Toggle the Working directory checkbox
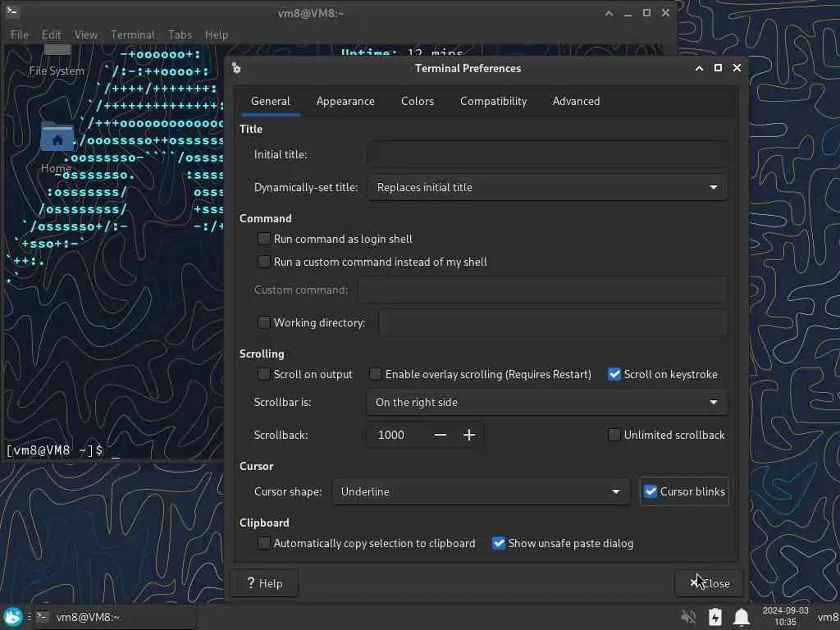 (x=263, y=322)
